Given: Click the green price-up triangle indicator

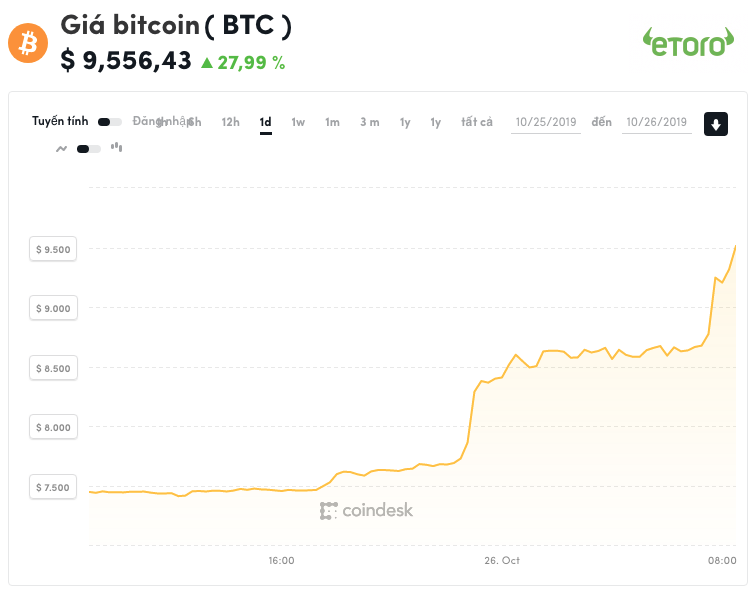Looking at the screenshot, I should coord(207,63).
